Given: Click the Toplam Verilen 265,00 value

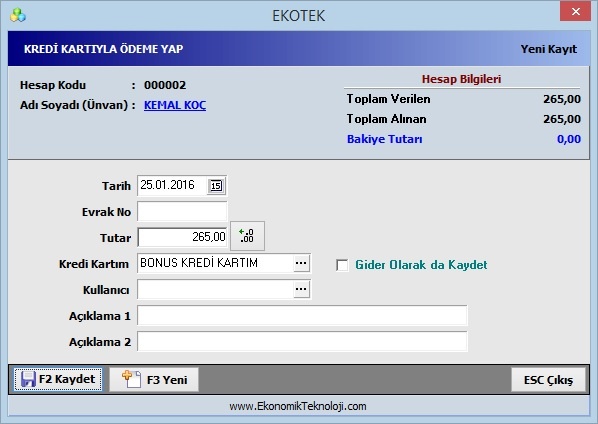Looking at the screenshot, I should click(562, 99).
